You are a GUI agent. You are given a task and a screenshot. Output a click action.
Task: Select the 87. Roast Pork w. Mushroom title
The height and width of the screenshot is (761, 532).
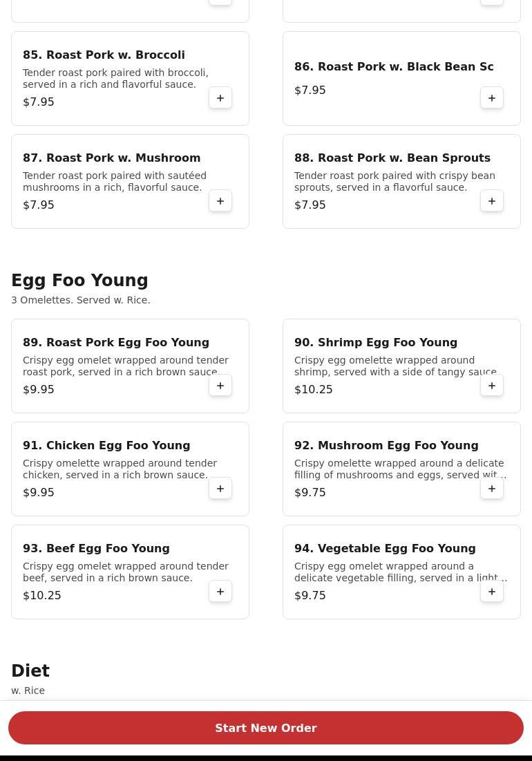click(x=111, y=158)
